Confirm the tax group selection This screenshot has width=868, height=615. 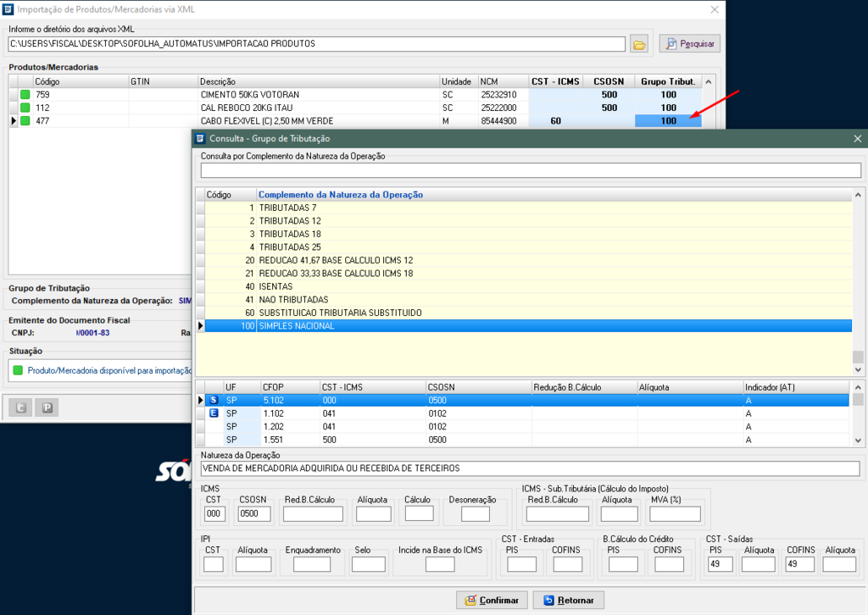point(492,600)
